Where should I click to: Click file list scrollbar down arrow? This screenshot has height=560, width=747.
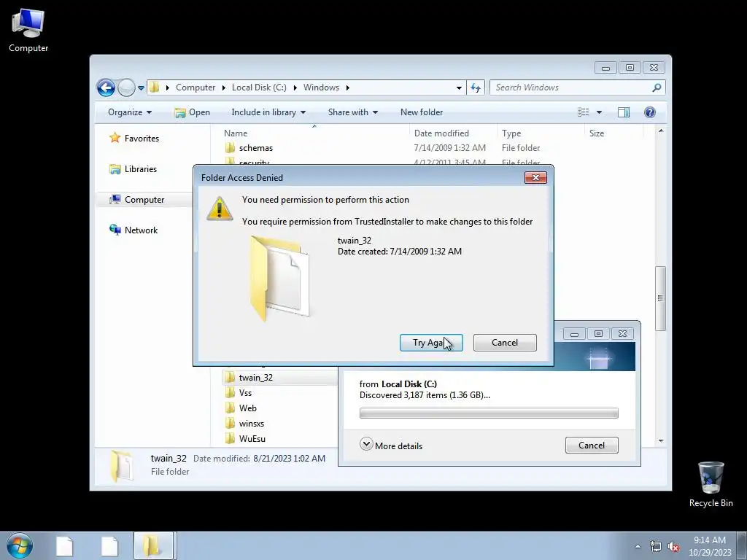pyautogui.click(x=660, y=441)
